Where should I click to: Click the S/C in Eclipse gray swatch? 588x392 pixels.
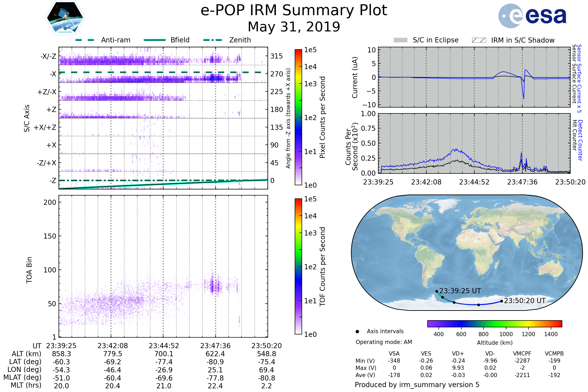click(400, 40)
